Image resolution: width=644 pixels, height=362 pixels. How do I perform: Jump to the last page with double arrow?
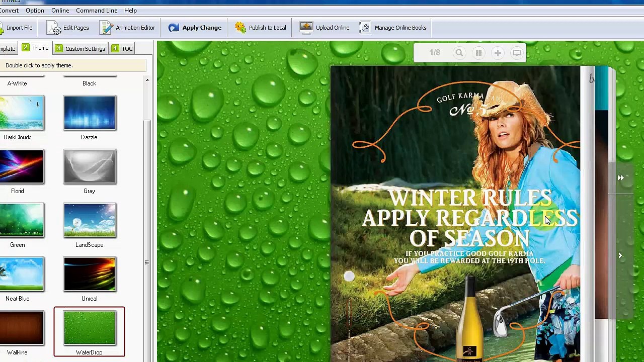tap(620, 178)
